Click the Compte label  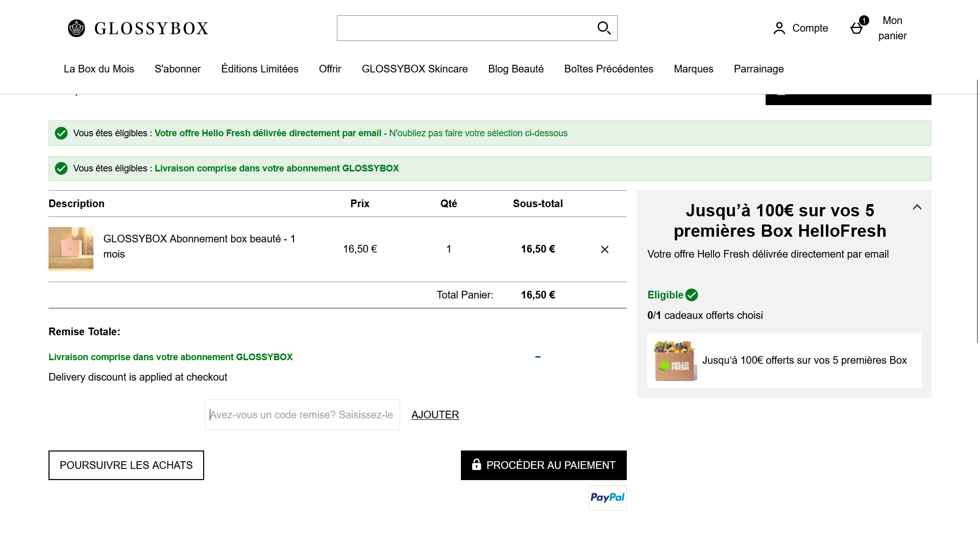point(810,28)
